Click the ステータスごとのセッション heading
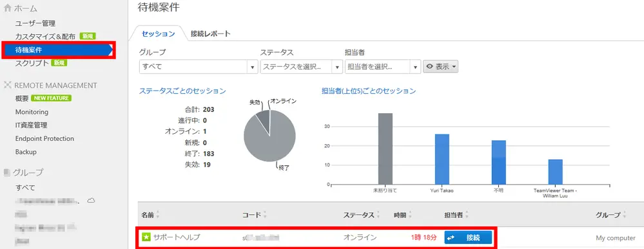Image resolution: width=644 pixels, height=249 pixels. tap(182, 91)
